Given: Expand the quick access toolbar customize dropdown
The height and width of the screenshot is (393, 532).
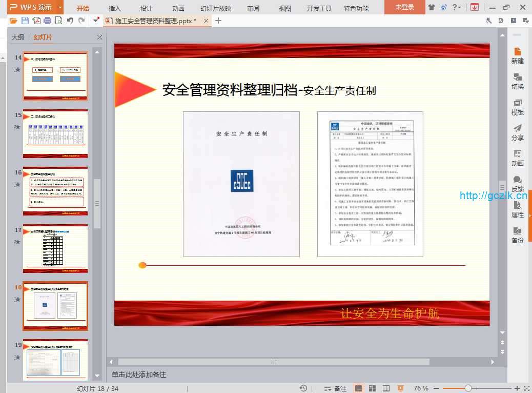Looking at the screenshot, I should [95, 21].
